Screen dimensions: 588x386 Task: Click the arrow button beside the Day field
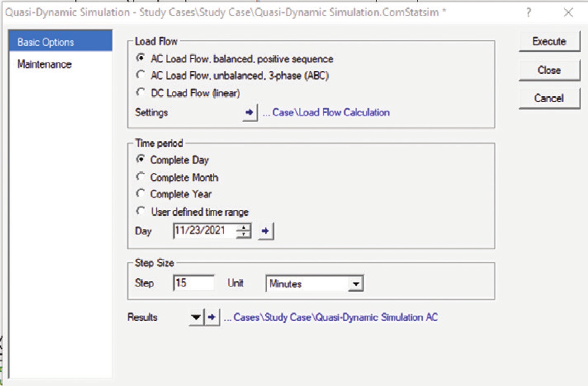pyautogui.click(x=266, y=231)
